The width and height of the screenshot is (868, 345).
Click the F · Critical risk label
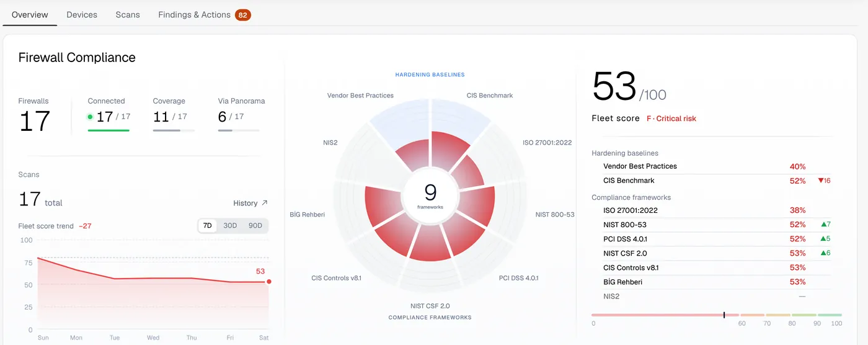tap(671, 119)
